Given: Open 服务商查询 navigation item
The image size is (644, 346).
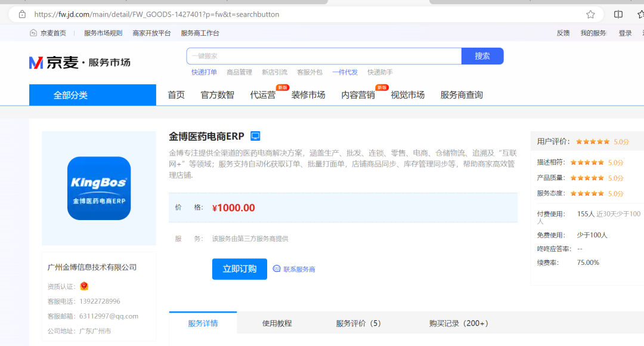Looking at the screenshot, I should (x=462, y=95).
